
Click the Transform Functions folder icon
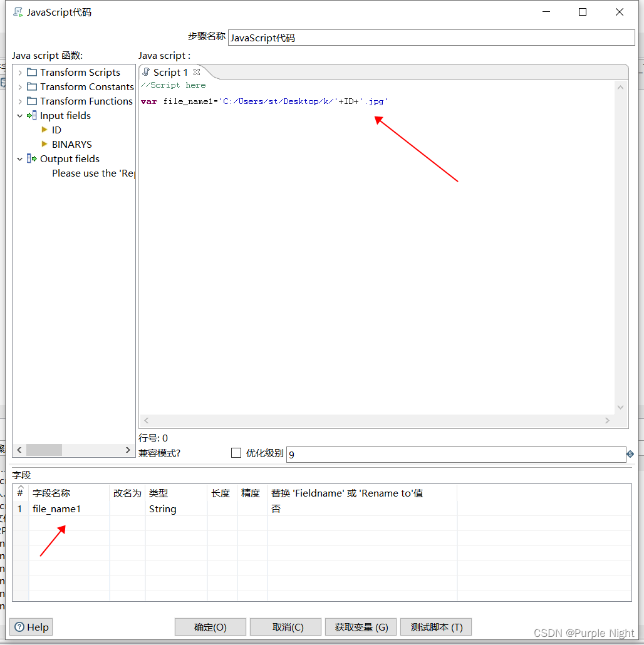(32, 101)
